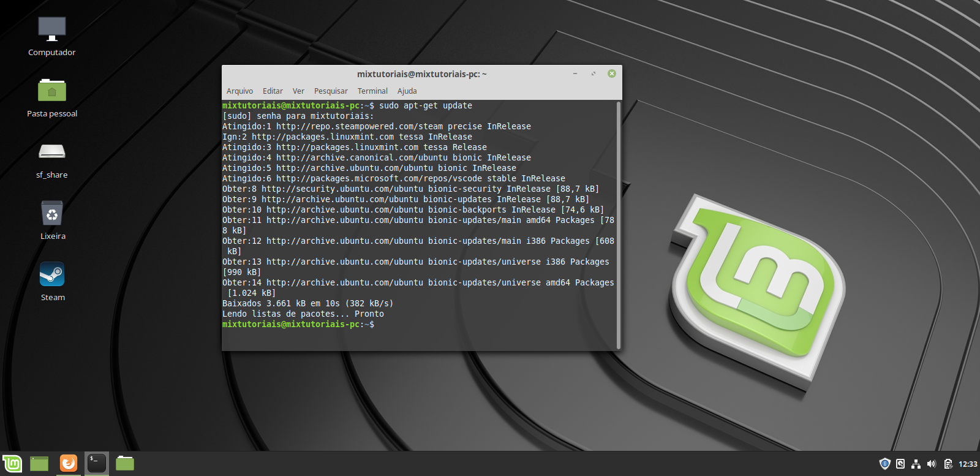Screen dimensions: 980x476
Task: Open the Linux Mint menu button
Action: pos(12,464)
